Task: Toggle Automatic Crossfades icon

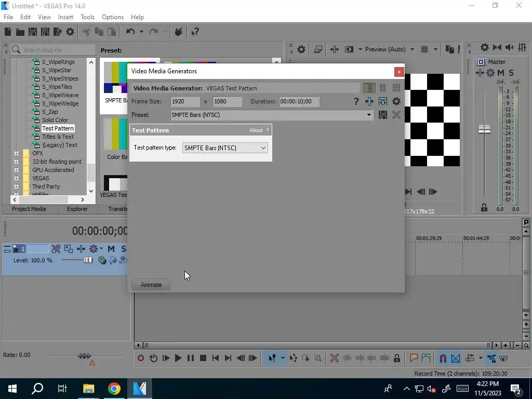Action: (x=456, y=358)
